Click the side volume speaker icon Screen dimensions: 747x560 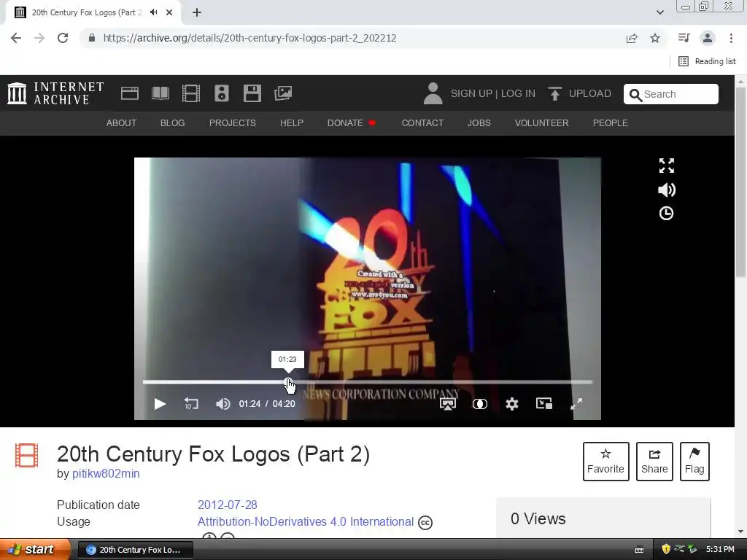tap(667, 190)
